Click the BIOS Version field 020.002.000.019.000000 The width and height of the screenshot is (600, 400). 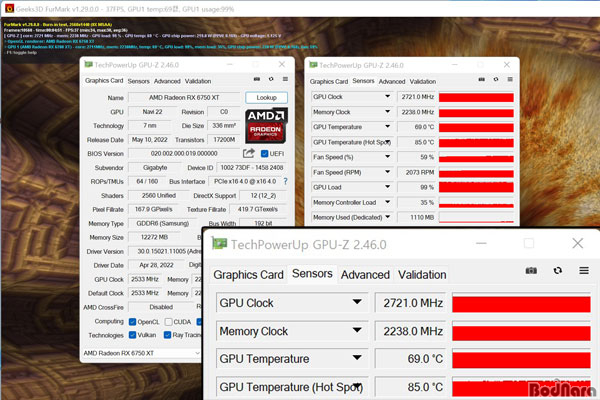pos(184,153)
